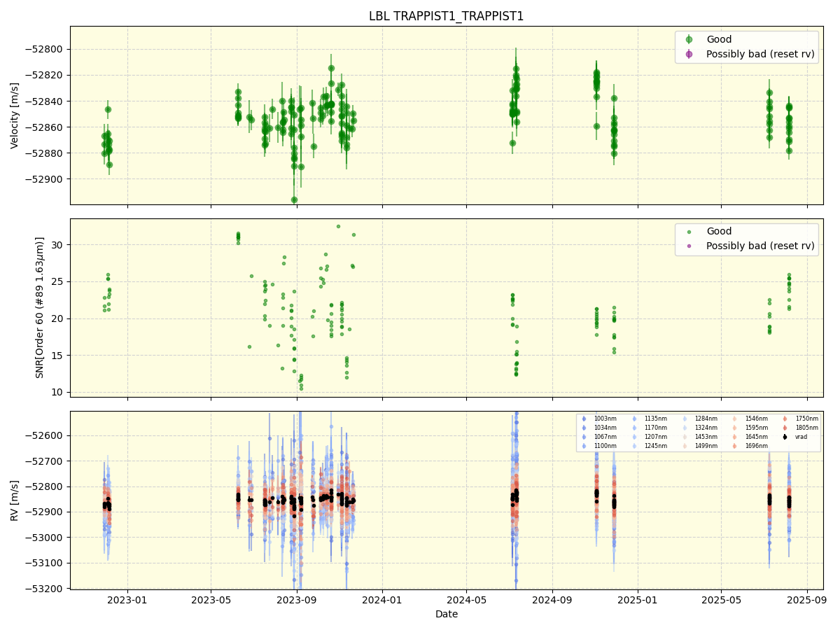Click the 2025-05 date tick label
The image size is (840, 630).
pyautogui.click(x=722, y=600)
